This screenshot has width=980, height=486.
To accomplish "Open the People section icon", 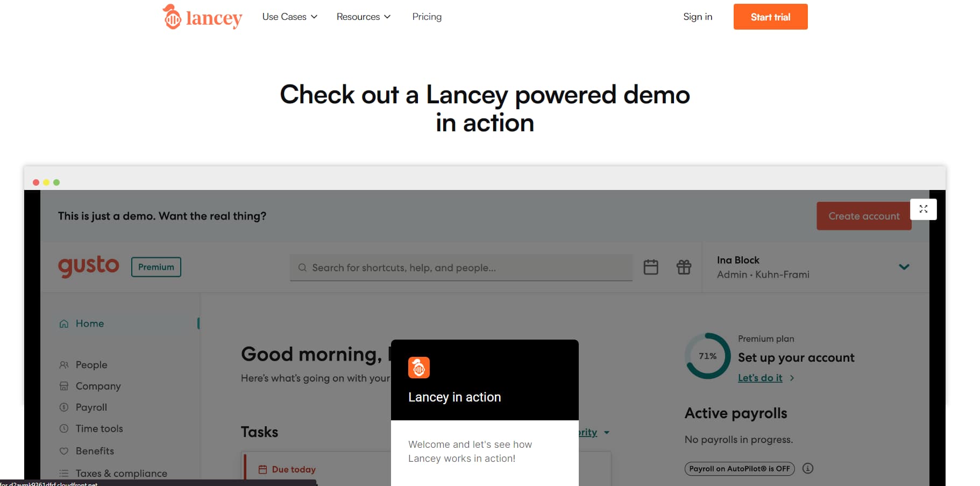I will coord(64,364).
